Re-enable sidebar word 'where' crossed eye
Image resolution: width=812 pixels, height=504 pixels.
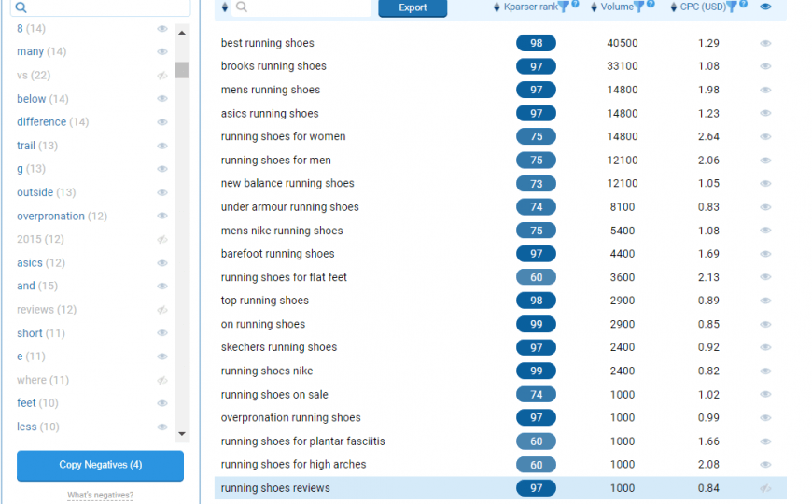(162, 380)
